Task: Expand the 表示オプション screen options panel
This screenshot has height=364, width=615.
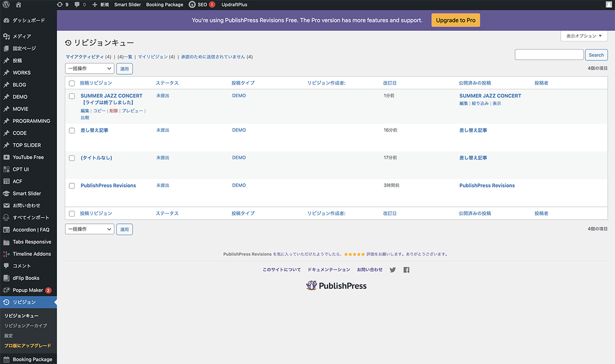Action: coord(584,36)
